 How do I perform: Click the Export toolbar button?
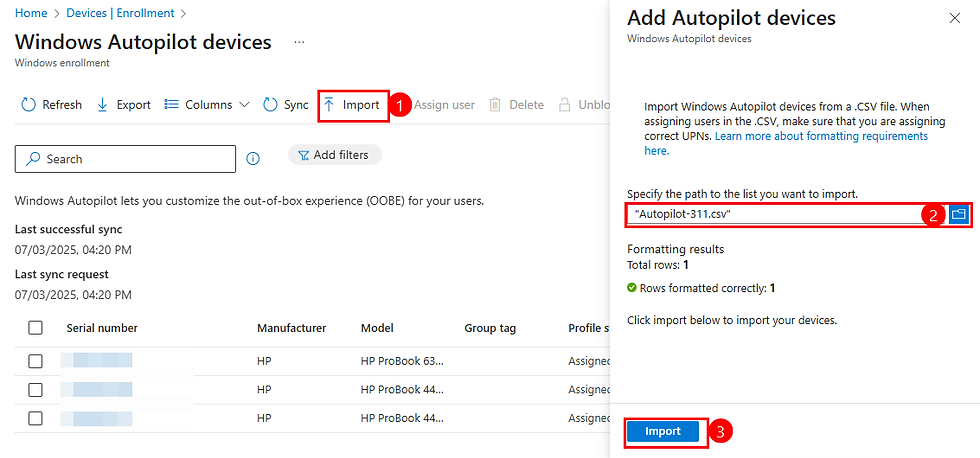pos(124,105)
